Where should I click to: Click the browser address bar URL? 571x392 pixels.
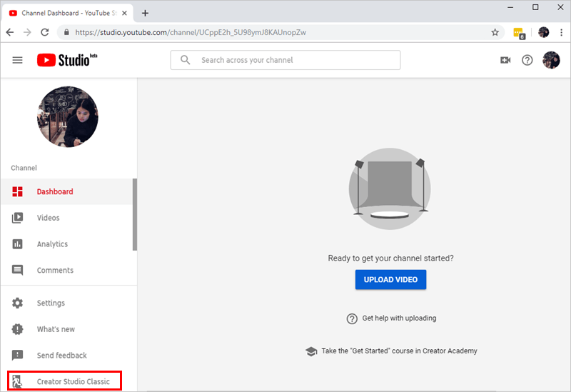(x=191, y=32)
